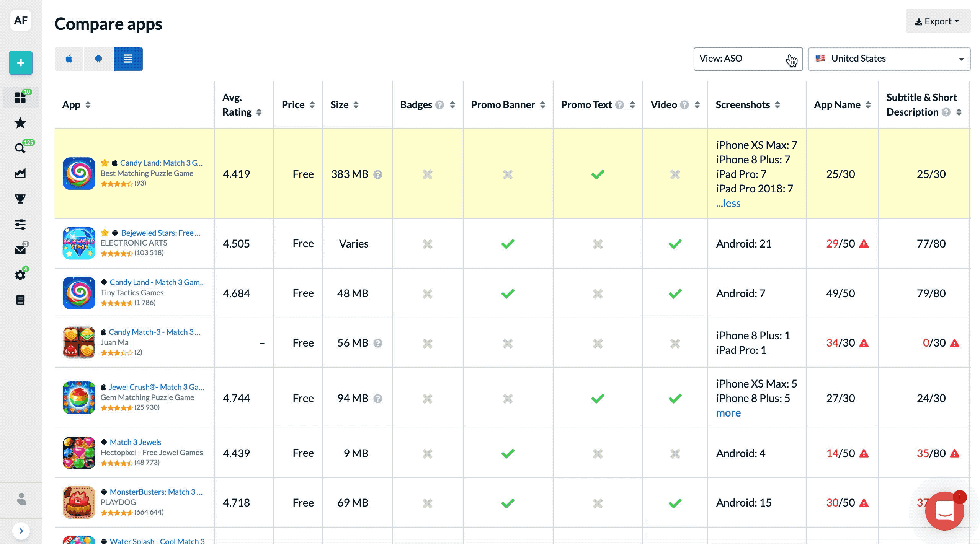Screen dimensions: 980x544
Task: Click the Jewel Crush app icon thumbnail
Action: coord(79,397)
